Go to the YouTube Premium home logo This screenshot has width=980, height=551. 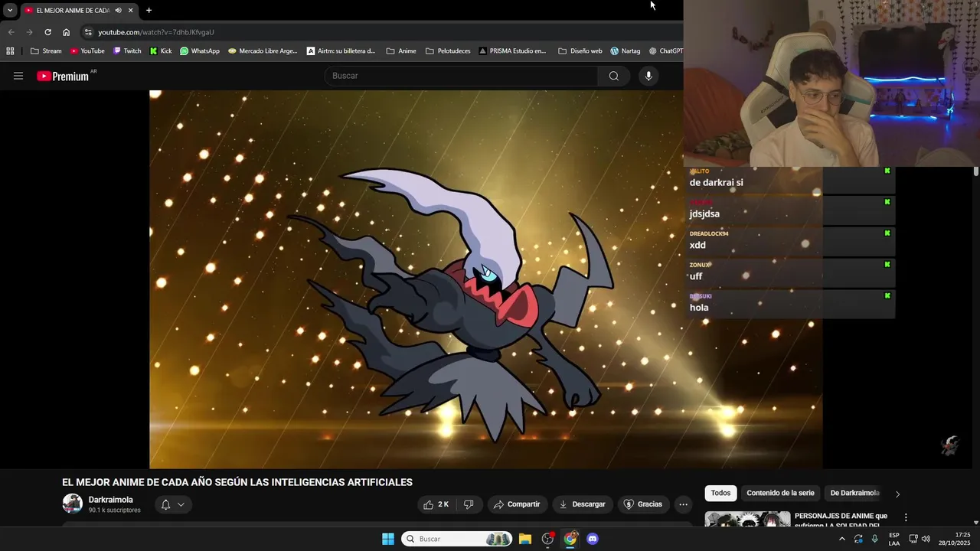(63, 76)
